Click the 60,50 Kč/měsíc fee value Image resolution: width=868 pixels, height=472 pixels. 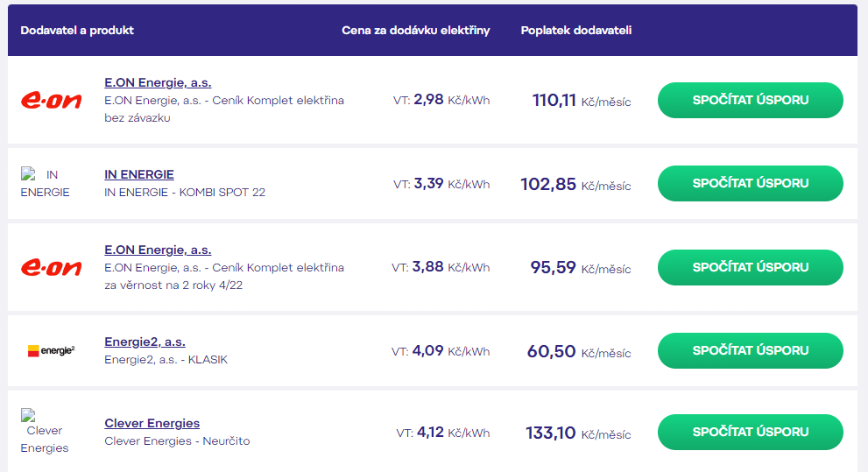579,351
